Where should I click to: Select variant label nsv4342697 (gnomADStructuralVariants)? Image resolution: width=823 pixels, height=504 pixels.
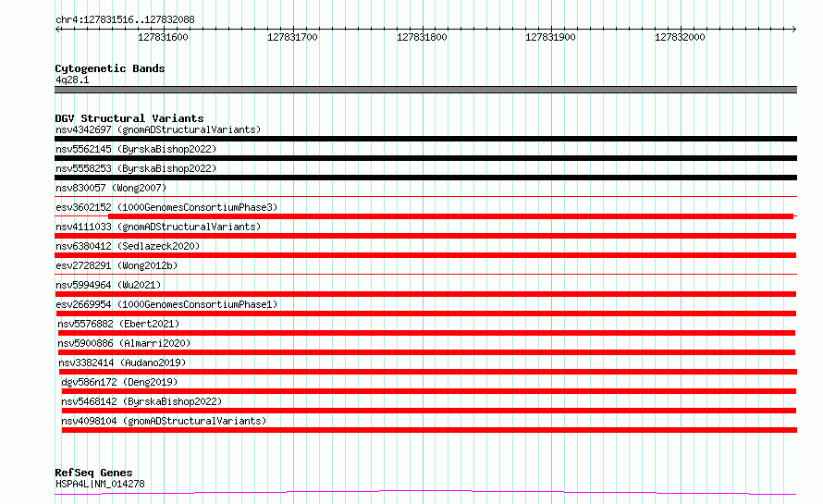[x=158, y=129]
